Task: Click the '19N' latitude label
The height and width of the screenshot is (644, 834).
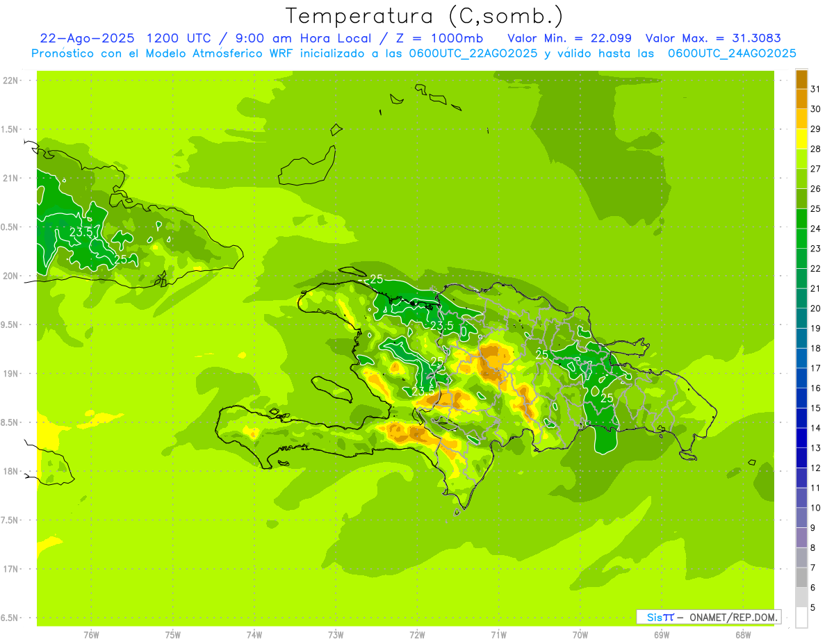Action: (x=10, y=373)
